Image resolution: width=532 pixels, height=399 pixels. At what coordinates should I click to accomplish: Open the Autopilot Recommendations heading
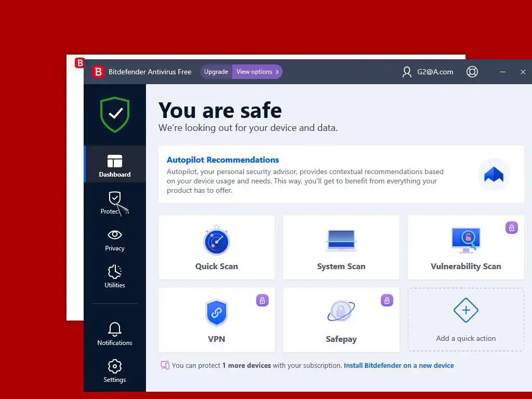click(222, 160)
